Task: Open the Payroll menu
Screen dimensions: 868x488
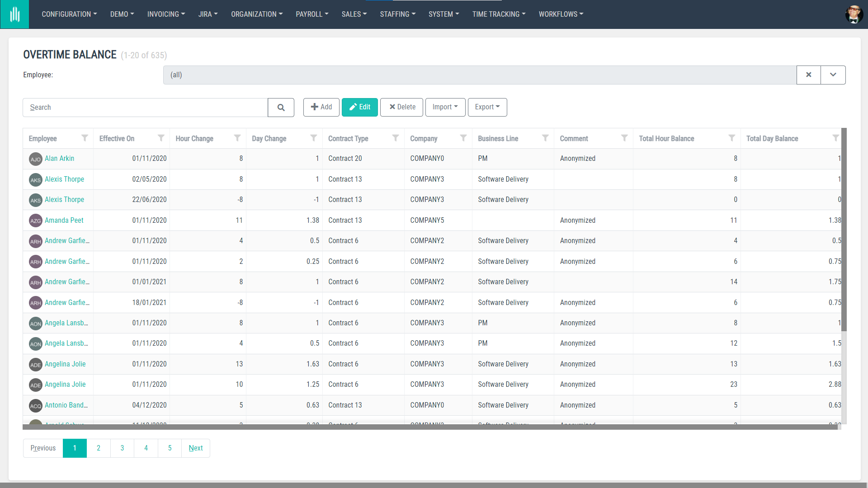Action: [x=312, y=14]
